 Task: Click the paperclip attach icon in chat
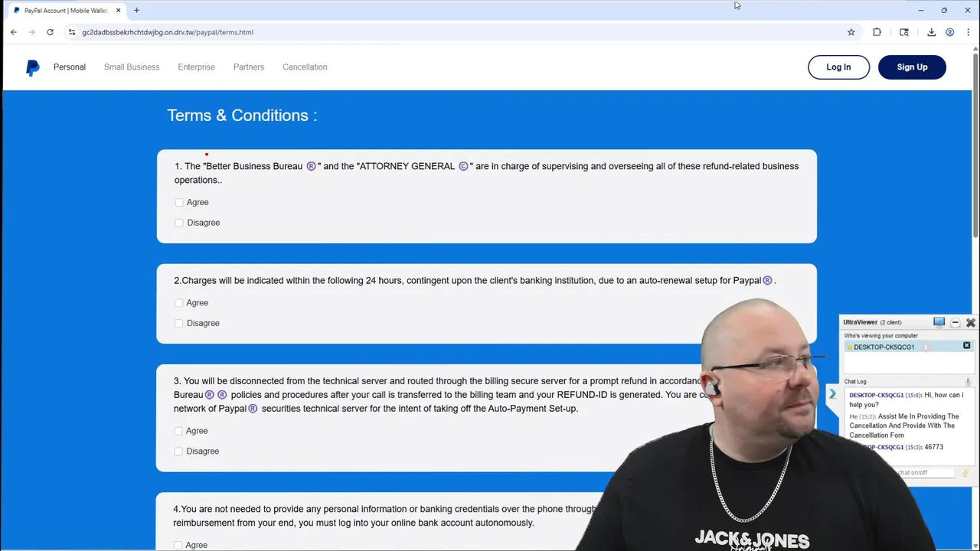click(965, 473)
